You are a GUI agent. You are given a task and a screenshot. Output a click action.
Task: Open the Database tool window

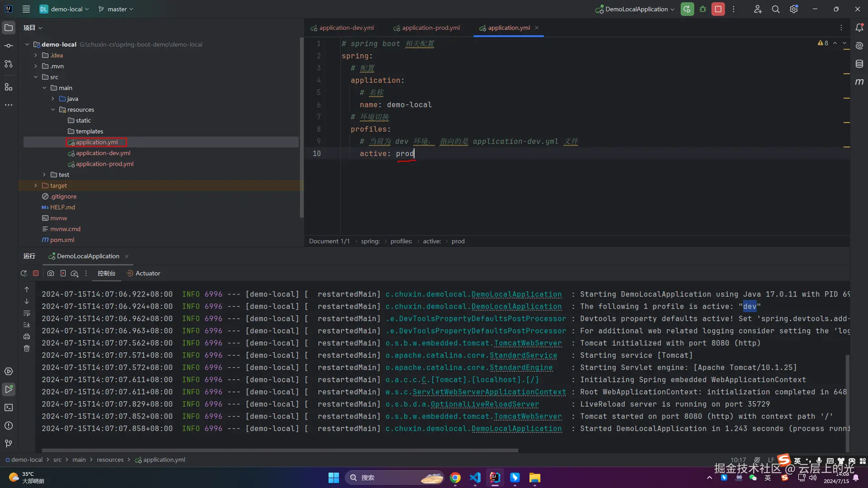(859, 64)
